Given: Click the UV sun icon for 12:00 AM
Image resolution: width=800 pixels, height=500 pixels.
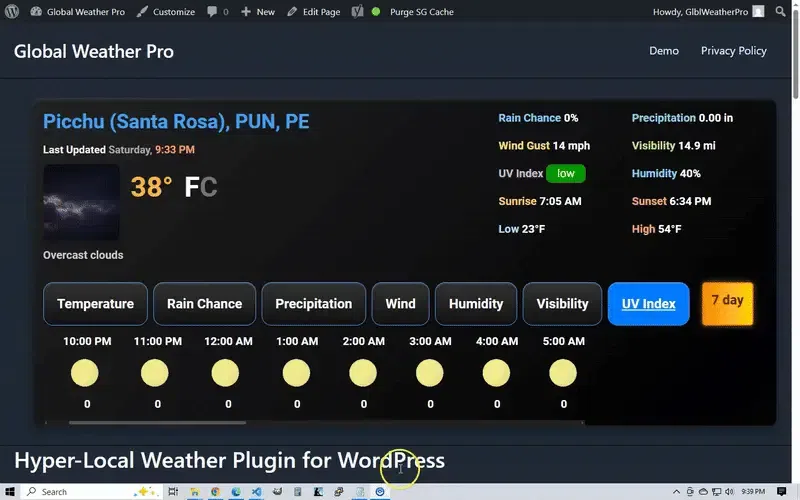Looking at the screenshot, I should point(225,373).
